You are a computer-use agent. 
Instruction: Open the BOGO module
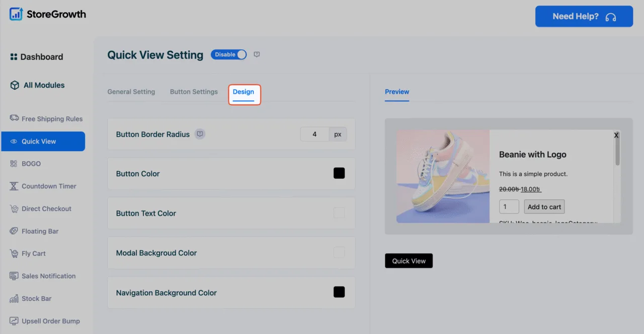[x=31, y=164]
